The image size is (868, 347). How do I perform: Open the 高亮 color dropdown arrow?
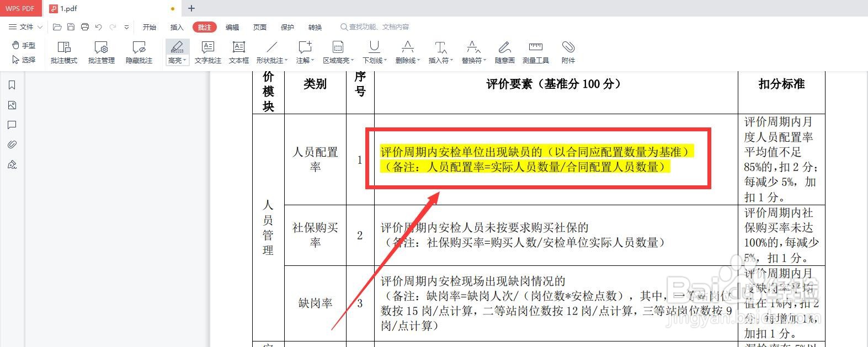(184, 61)
